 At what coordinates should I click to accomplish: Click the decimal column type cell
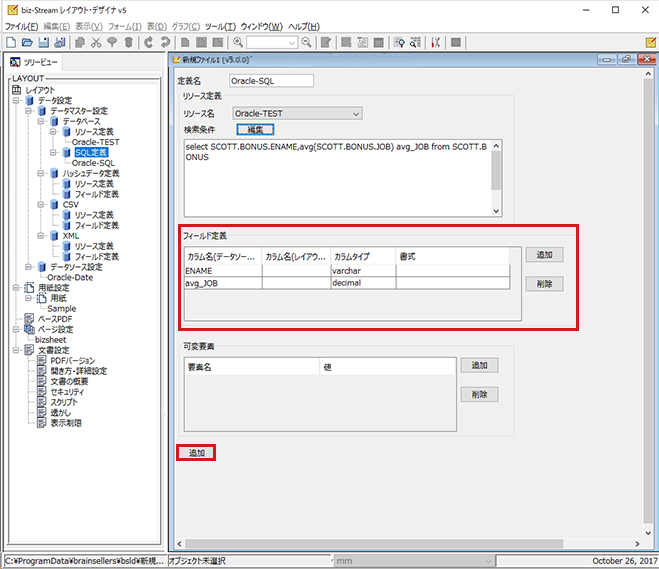pos(363,283)
